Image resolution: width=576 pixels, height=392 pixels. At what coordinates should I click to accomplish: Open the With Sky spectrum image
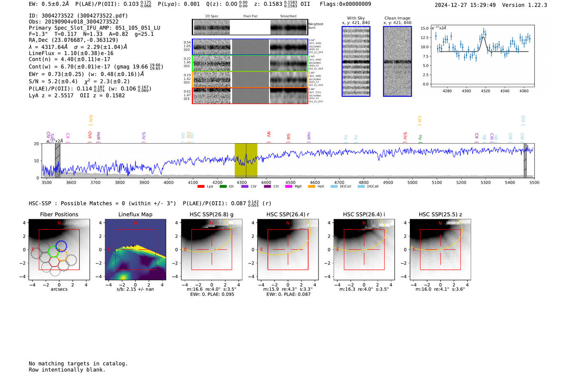click(356, 61)
